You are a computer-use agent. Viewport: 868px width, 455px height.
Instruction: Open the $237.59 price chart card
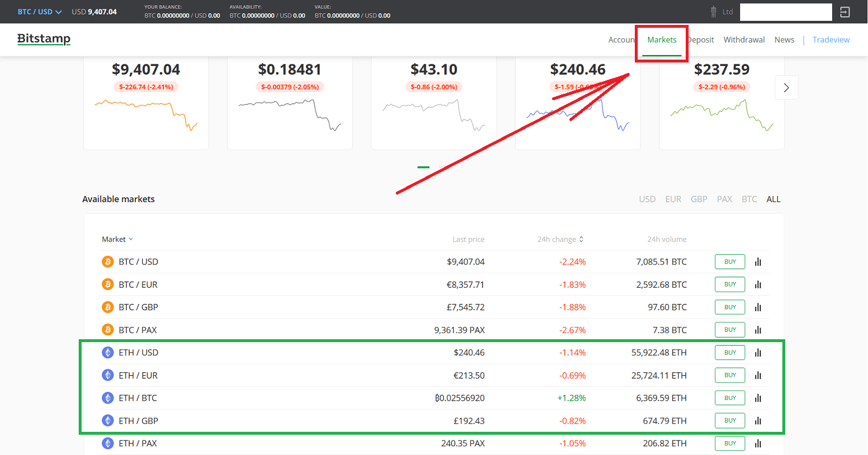[x=722, y=103]
